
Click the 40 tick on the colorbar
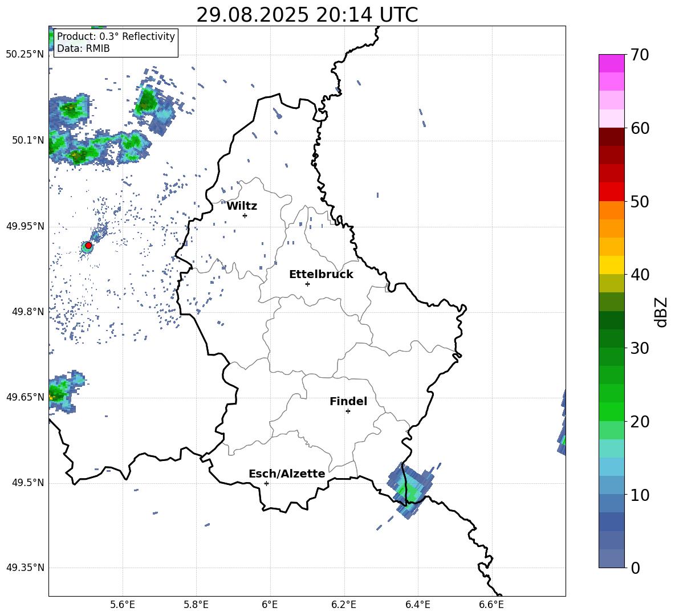(x=640, y=275)
